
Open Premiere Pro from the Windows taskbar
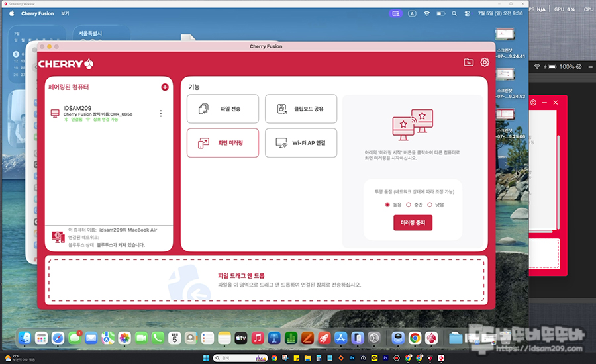tap(385, 358)
